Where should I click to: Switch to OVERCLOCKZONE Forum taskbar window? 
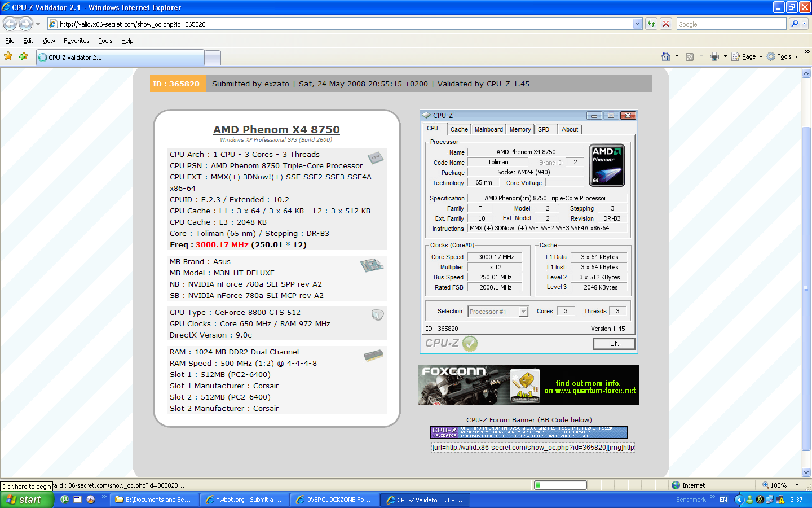(x=334, y=500)
